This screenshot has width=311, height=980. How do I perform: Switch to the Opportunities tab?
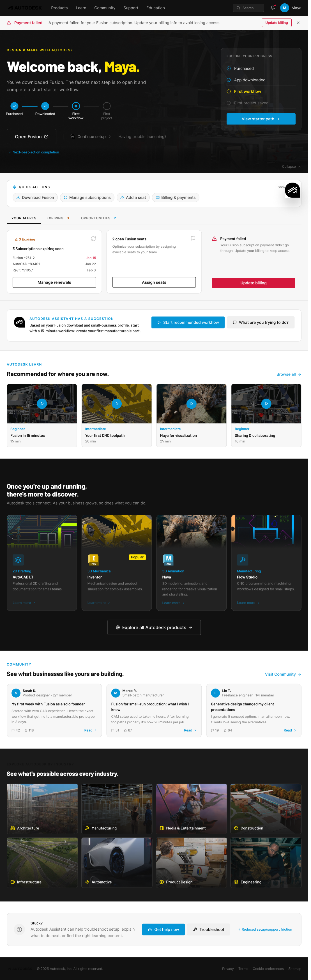click(98, 218)
